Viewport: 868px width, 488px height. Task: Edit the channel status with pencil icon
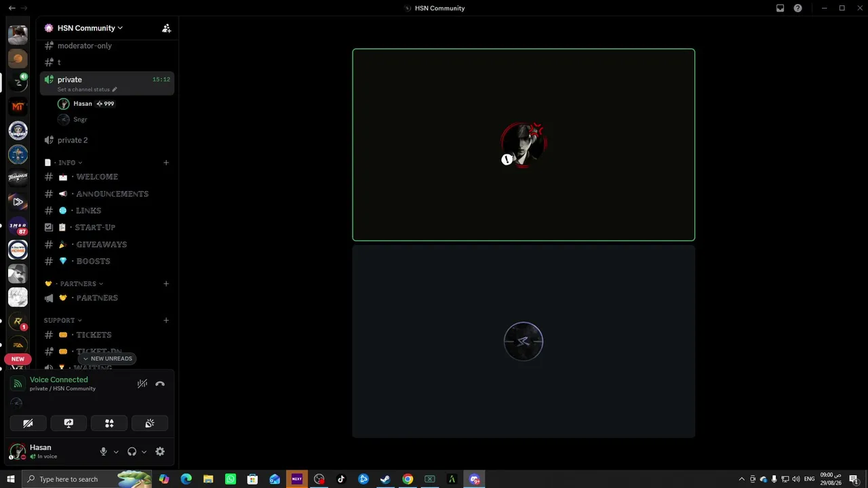[115, 89]
